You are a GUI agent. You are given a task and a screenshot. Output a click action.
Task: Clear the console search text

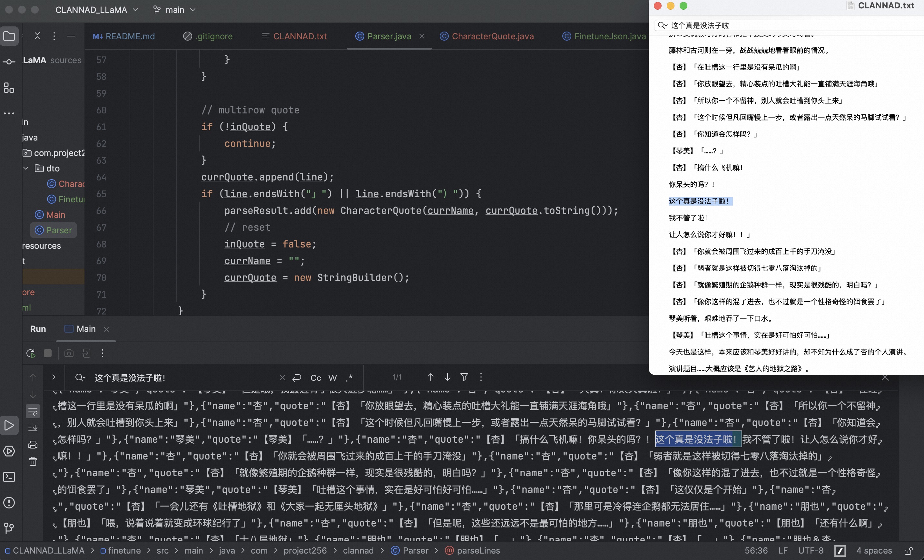point(282,378)
